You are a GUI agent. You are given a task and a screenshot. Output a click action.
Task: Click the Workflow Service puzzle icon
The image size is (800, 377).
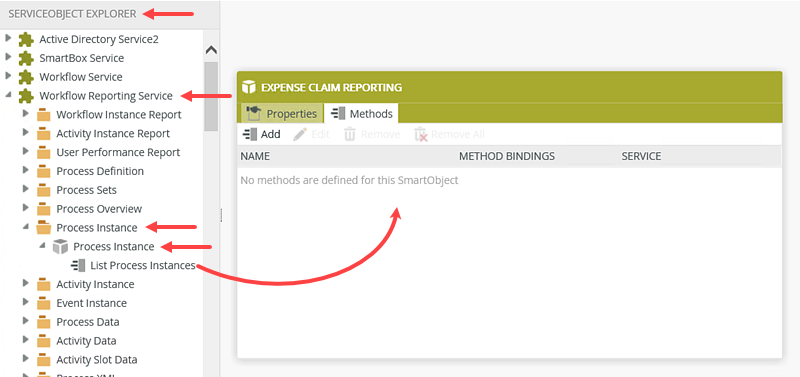26,78
